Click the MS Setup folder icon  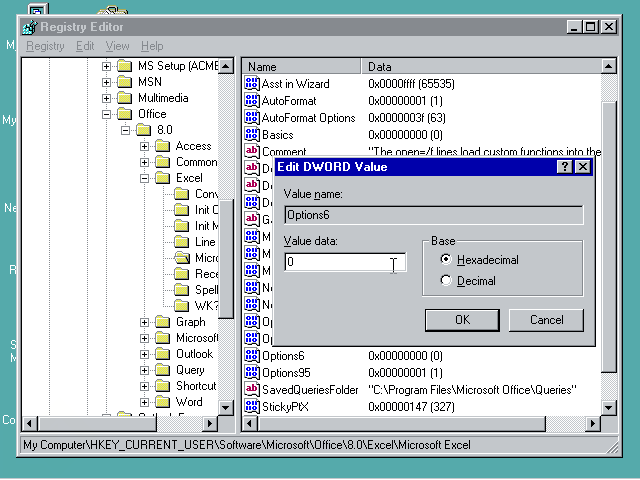(124, 66)
